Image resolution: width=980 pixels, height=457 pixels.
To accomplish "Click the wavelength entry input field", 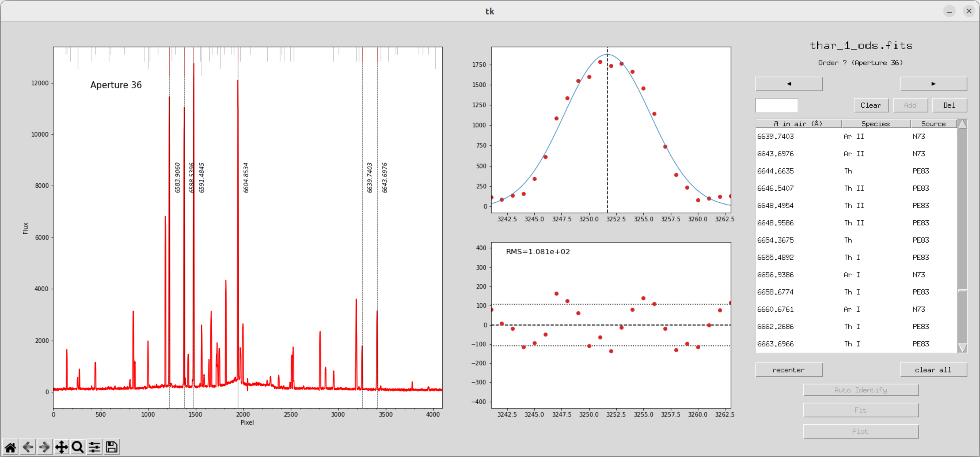I will point(776,105).
